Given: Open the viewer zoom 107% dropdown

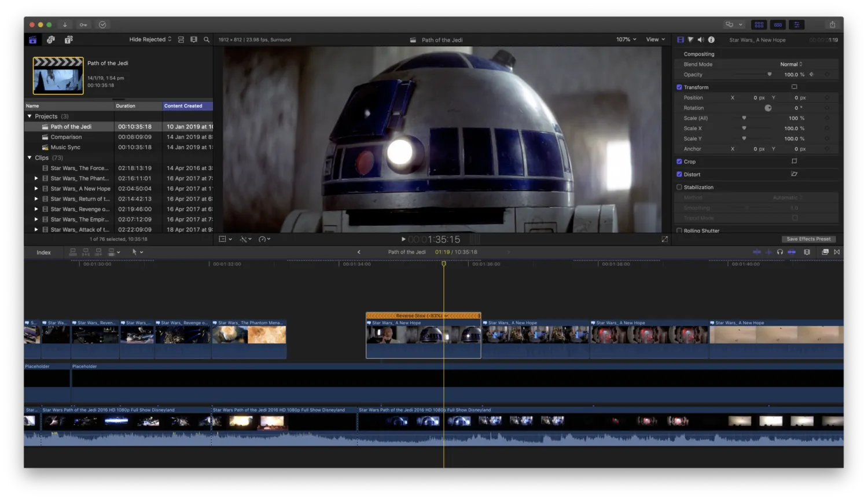Looking at the screenshot, I should (626, 39).
